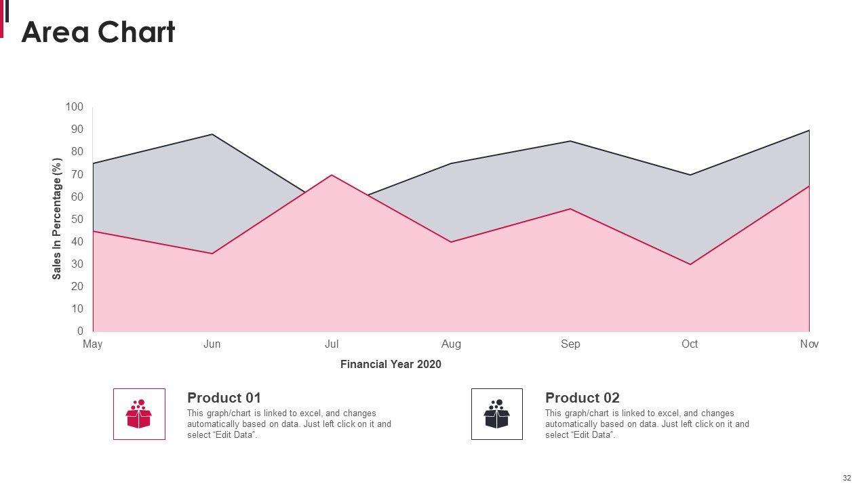The image size is (868, 488).
Task: Click slide number 32
Action: coord(847,478)
